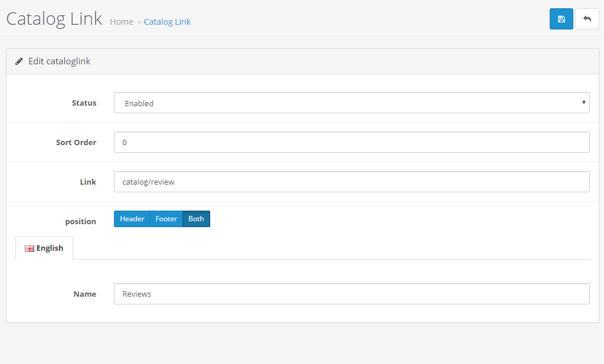Click the Sort Order label
The image size is (604, 364).
[x=76, y=142]
